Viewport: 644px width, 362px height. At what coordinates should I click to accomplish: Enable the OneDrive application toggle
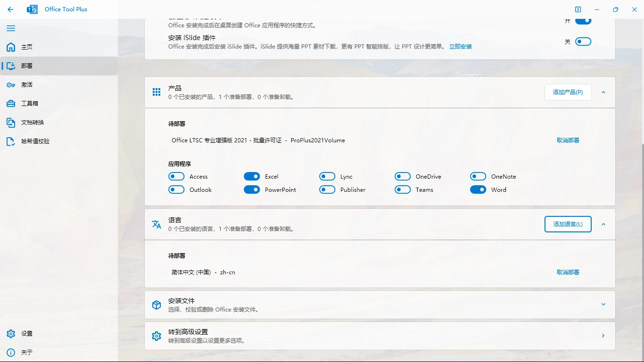tap(403, 176)
